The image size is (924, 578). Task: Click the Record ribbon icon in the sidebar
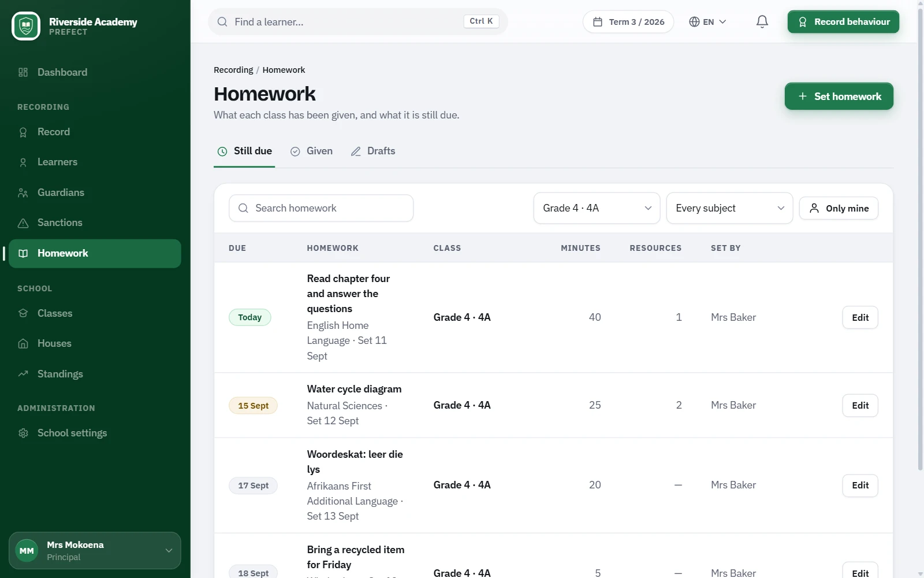pos(23,132)
